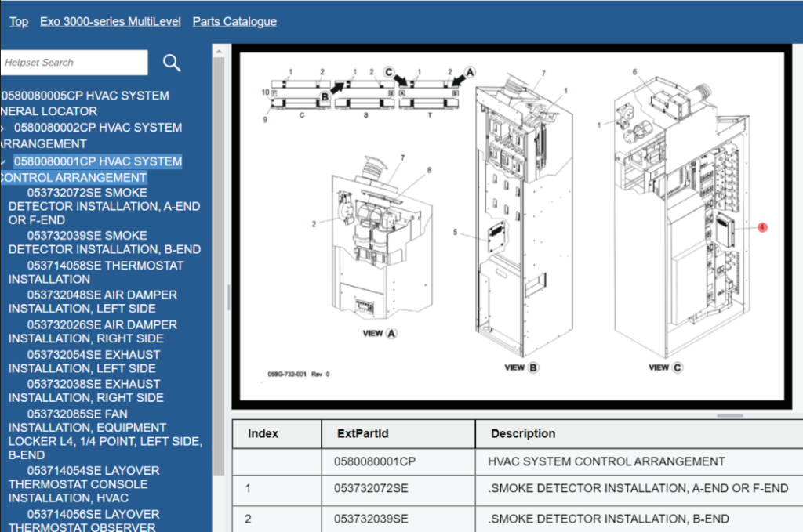Select Exhaust Installation, Right Side entry

pyautogui.click(x=93, y=391)
